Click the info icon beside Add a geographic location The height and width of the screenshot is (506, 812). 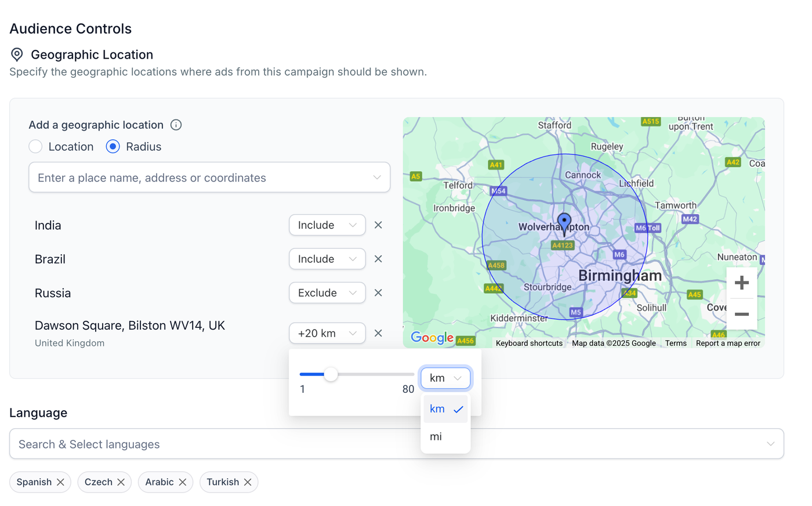[176, 125]
